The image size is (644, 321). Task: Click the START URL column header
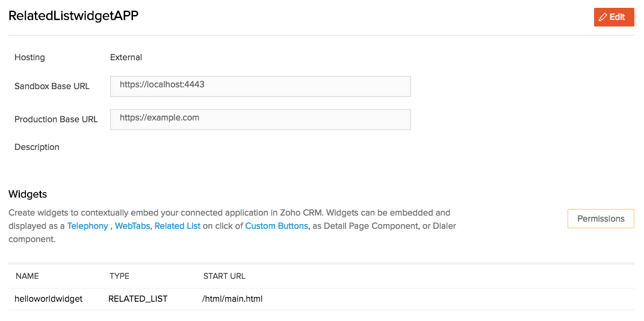pyautogui.click(x=224, y=276)
